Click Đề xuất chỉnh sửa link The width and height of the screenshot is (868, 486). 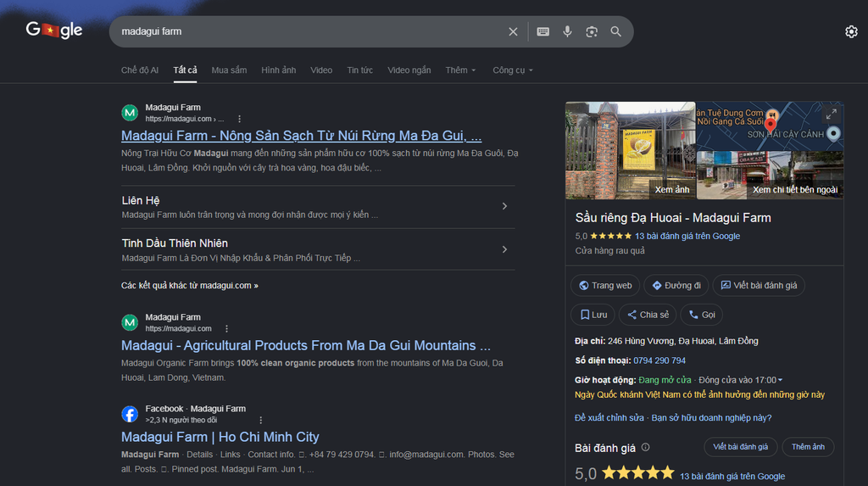coord(609,418)
